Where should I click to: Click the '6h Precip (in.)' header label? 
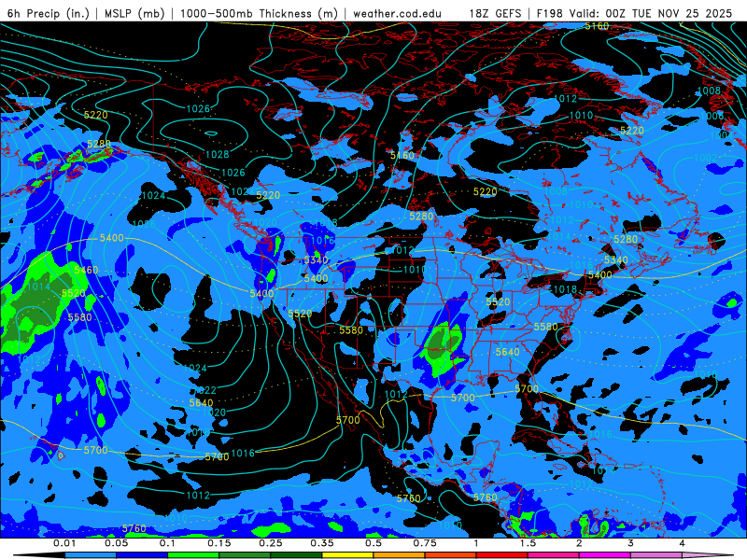pos(49,13)
